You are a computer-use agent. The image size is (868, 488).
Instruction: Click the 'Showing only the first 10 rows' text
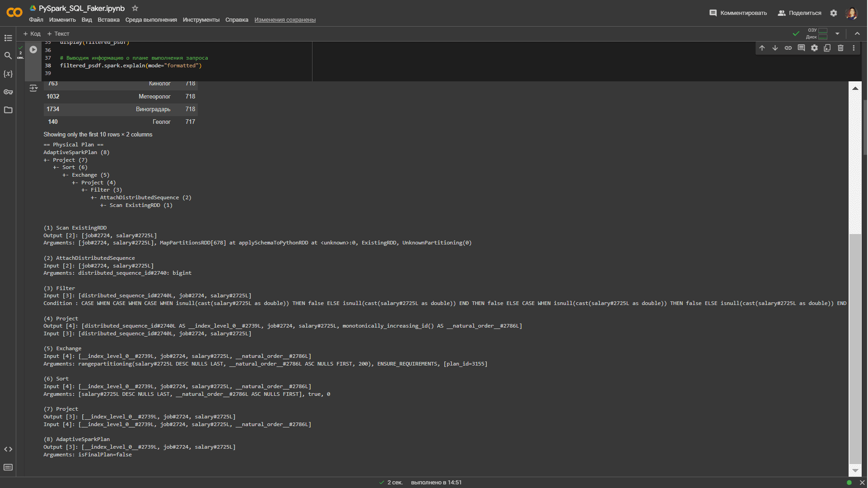tap(98, 135)
